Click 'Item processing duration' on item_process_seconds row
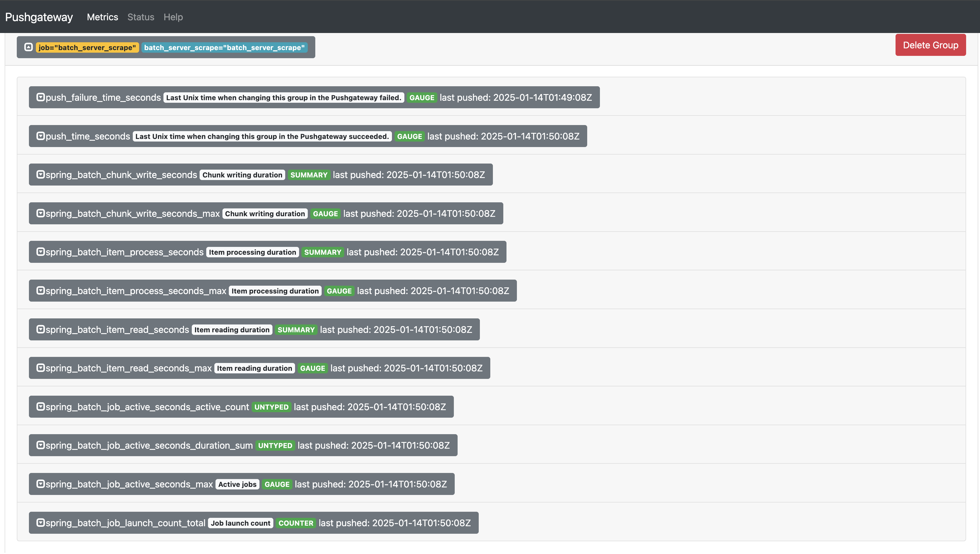Image resolution: width=980 pixels, height=554 pixels. point(253,252)
